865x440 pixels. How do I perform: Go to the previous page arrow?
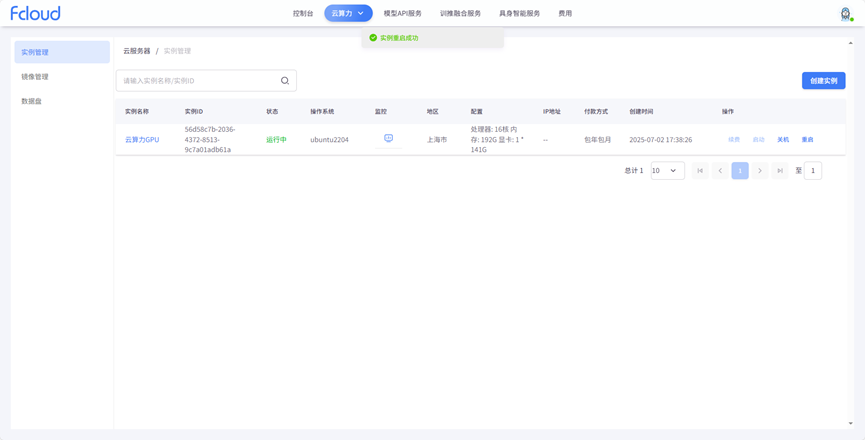point(720,171)
